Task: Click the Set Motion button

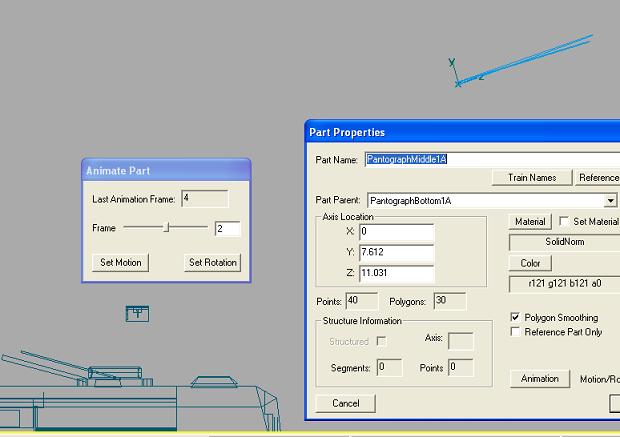Action: [120, 263]
